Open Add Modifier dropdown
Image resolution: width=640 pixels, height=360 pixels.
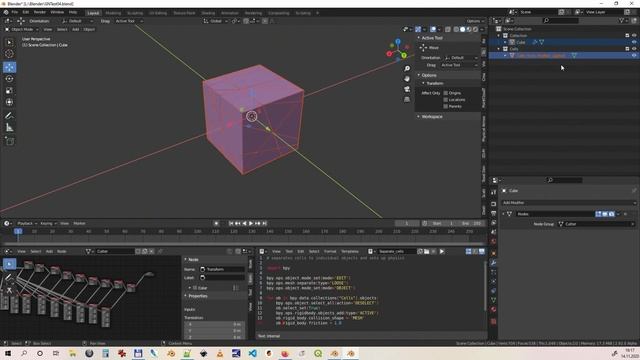(x=569, y=202)
